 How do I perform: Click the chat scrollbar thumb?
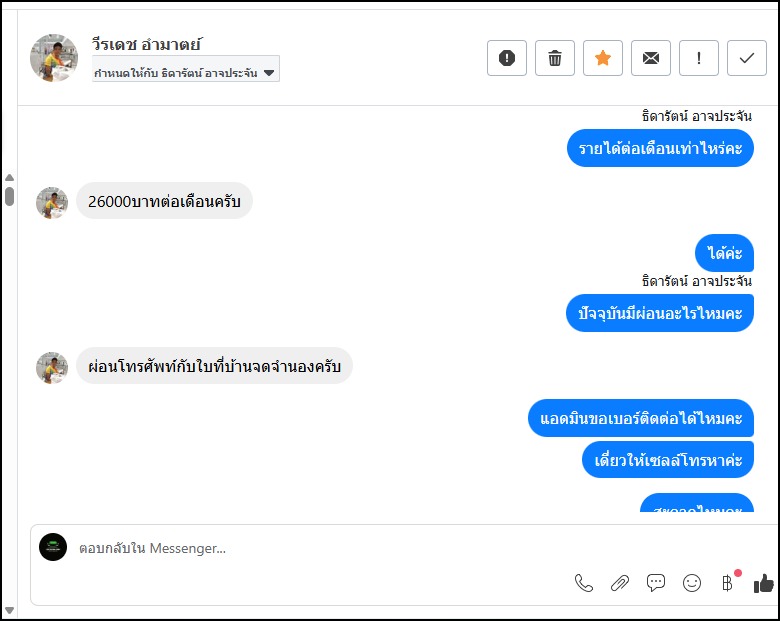9,195
